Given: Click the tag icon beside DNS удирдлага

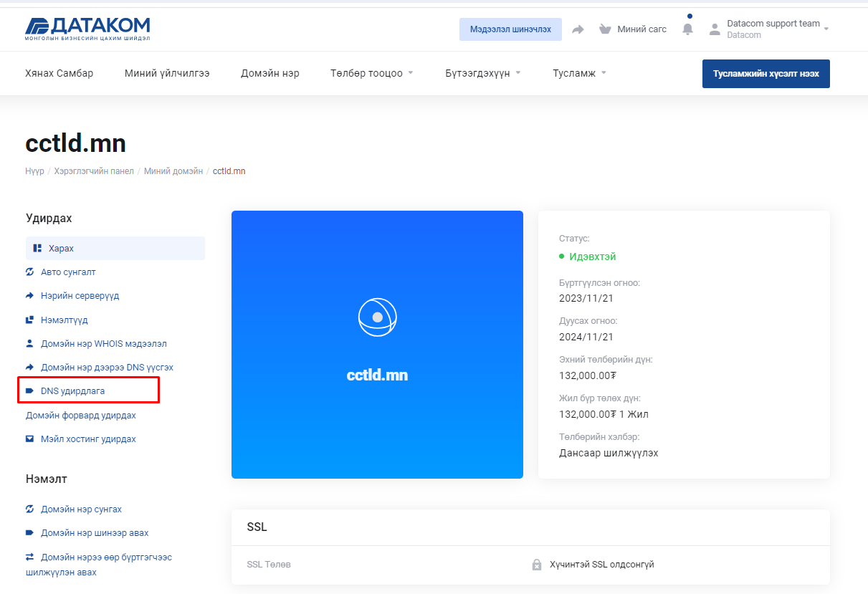Looking at the screenshot, I should coord(29,391).
